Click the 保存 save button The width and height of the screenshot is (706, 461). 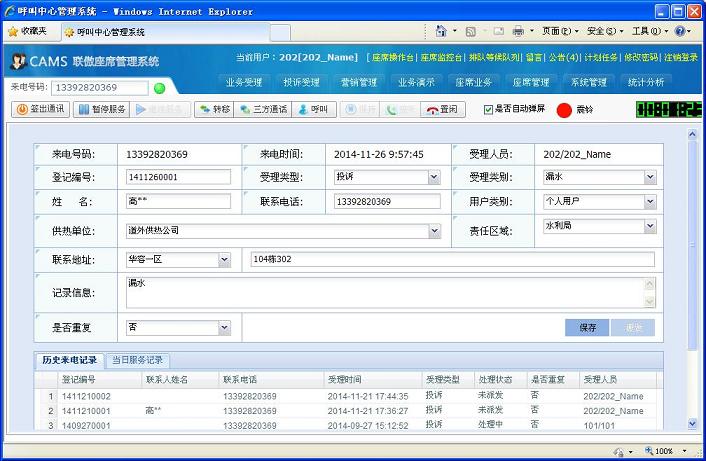587,327
